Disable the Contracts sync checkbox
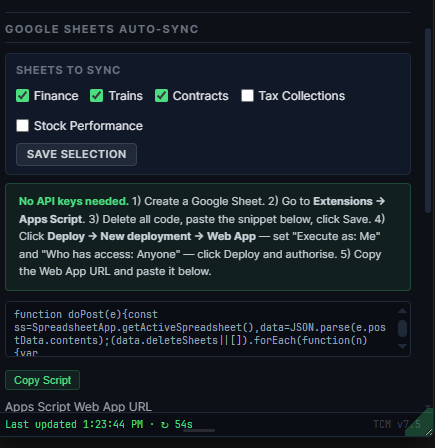Image resolution: width=435 pixels, height=448 pixels. 161,96
